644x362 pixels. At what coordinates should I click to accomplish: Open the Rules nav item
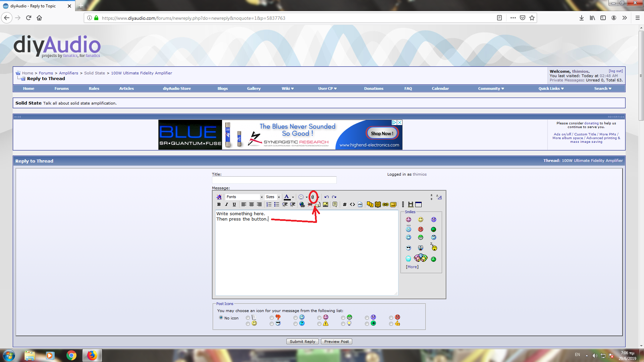click(x=94, y=88)
